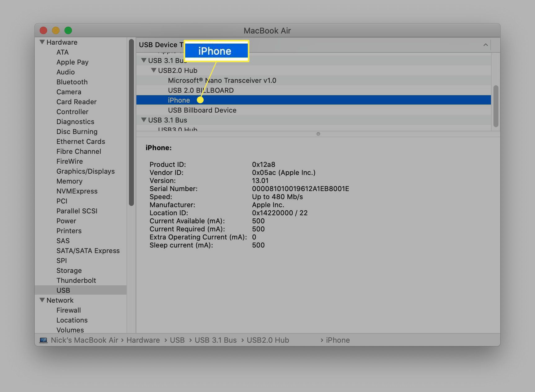Click the sidebar vertical scrollbar

[x=131, y=122]
